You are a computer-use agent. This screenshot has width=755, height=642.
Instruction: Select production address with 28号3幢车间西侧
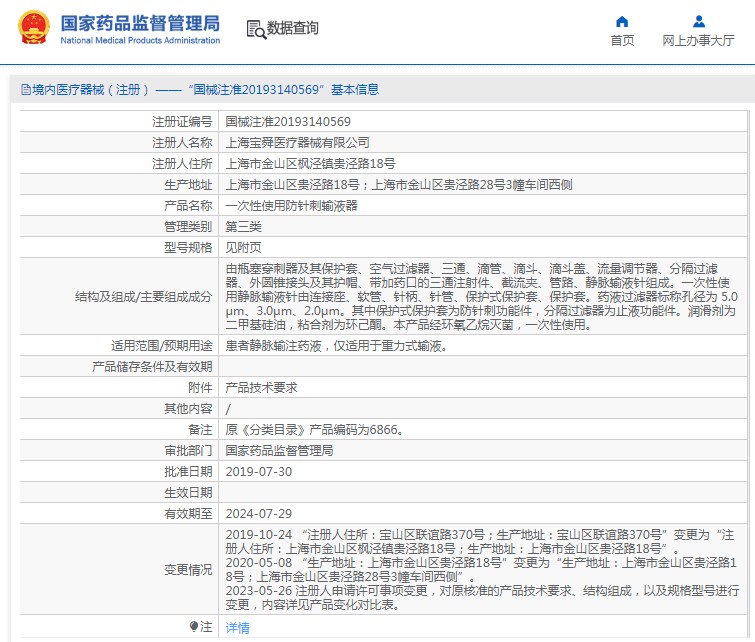(399, 184)
